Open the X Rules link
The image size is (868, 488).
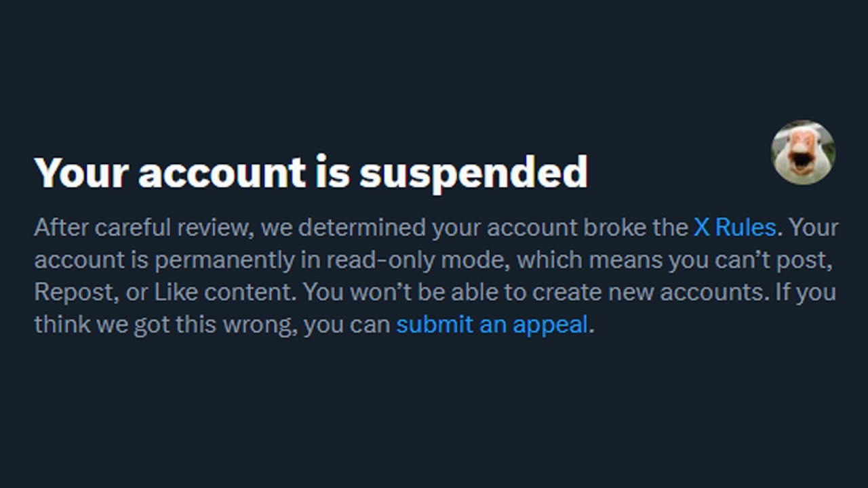[x=734, y=227]
